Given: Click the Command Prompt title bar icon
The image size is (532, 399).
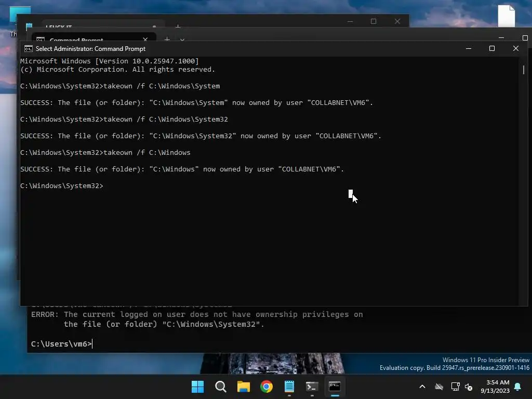Looking at the screenshot, I should point(29,49).
